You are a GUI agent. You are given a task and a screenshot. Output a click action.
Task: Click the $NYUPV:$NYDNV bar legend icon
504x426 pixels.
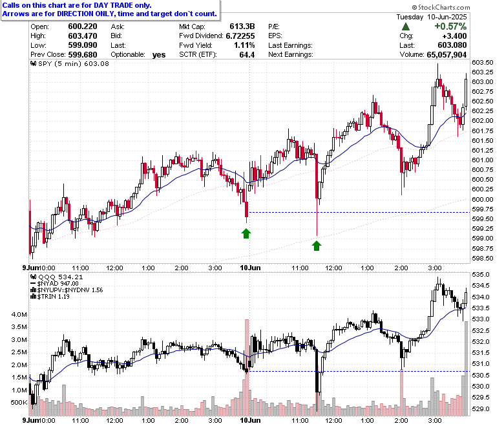[x=33, y=290]
